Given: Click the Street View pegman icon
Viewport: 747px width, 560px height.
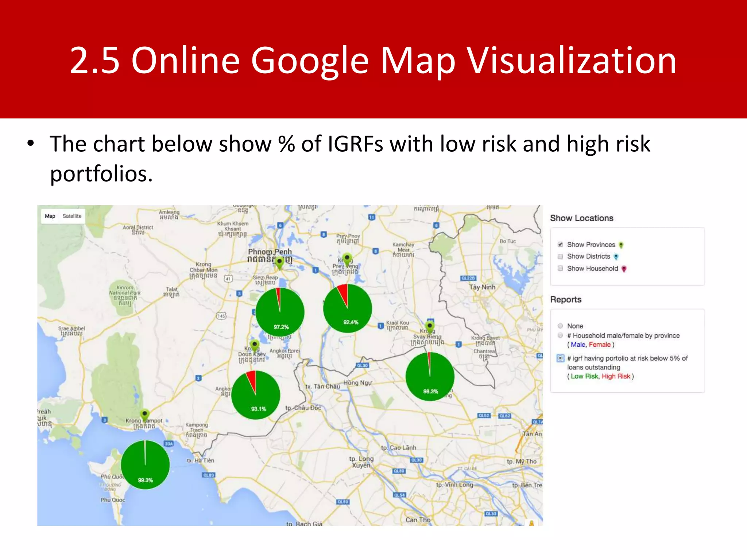Looking at the screenshot, I should (x=531, y=523).
